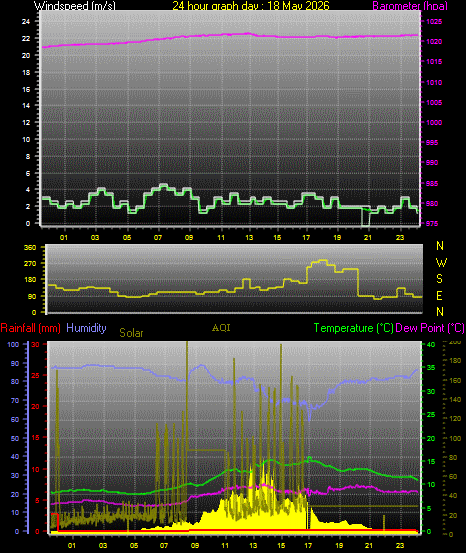This screenshot has height=553, width=466.
Task: Click the red Rainfall (mm) legend label
Action: pos(30,328)
